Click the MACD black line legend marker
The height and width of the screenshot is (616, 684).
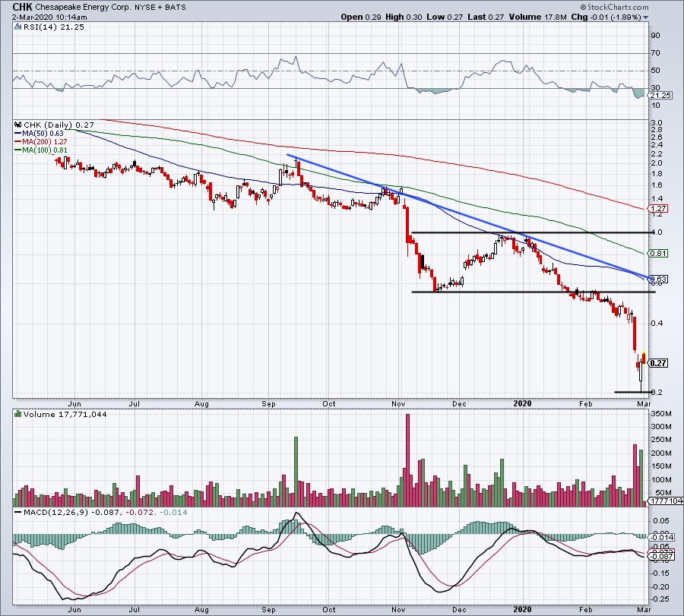tap(17, 512)
